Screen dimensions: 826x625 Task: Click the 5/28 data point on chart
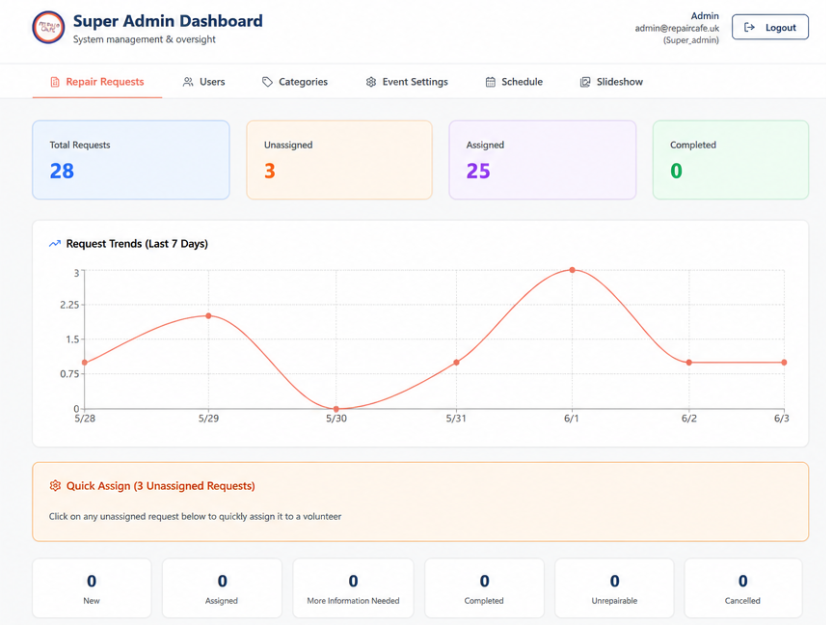pos(85,363)
